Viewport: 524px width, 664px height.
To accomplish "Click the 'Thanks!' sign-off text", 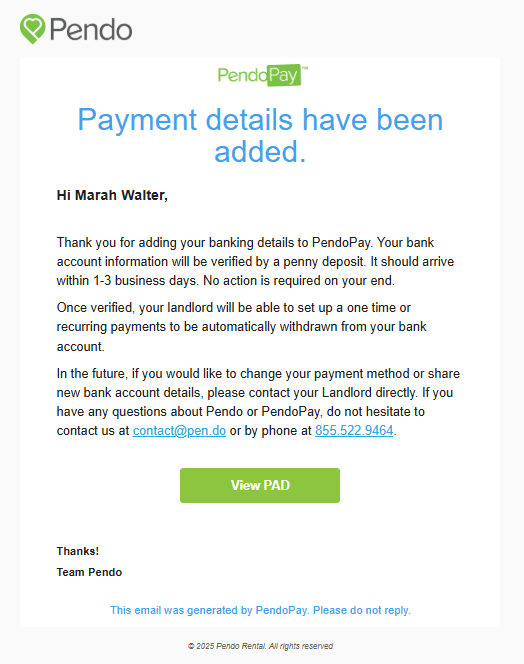I will point(78,551).
